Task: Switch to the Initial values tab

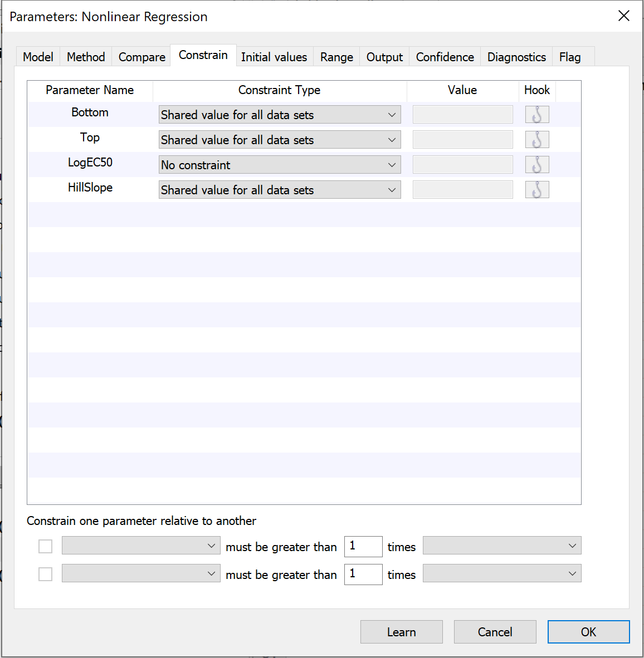Action: point(274,57)
